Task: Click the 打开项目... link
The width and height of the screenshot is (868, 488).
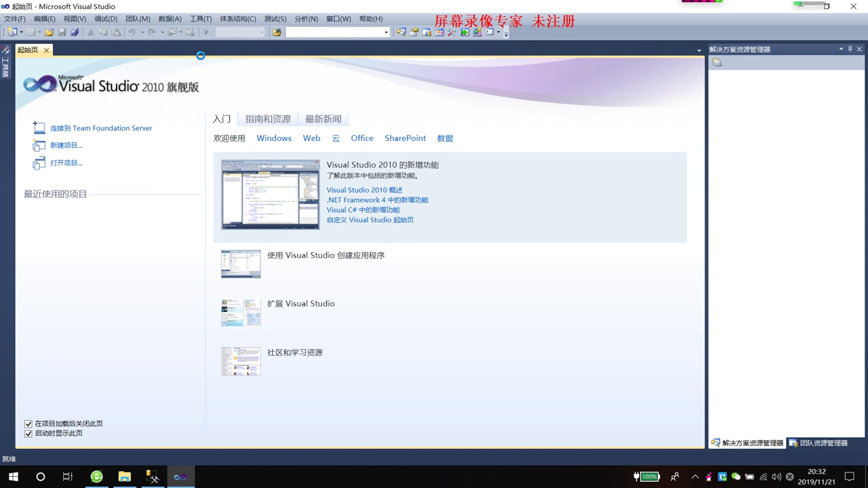Action: (x=66, y=163)
